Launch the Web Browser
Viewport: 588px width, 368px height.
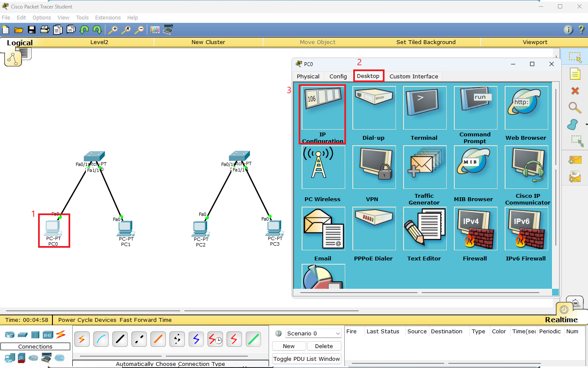point(526,108)
